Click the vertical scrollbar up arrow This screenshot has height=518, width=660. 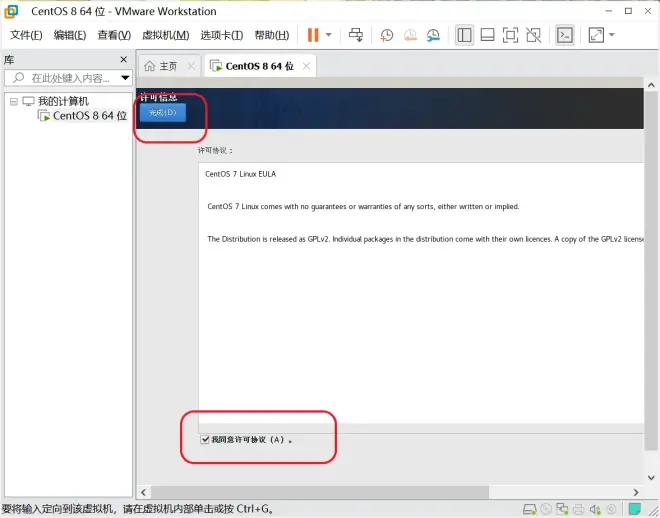tap(651, 85)
